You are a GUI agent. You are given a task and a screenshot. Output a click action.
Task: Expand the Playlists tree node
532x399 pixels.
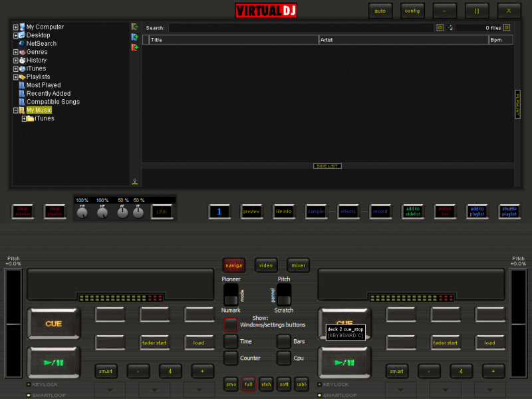(15, 77)
